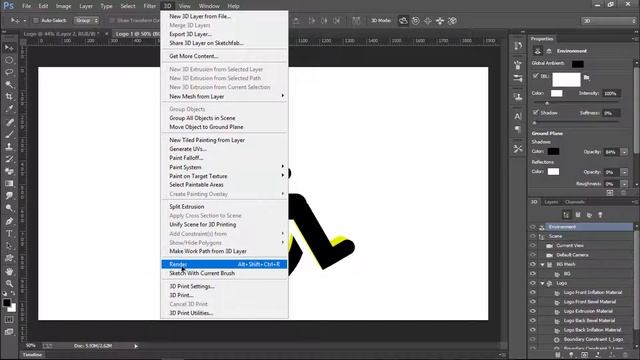Toggle visibility of BG Mesh
Viewport: 640px width, 360px height.
click(533, 264)
